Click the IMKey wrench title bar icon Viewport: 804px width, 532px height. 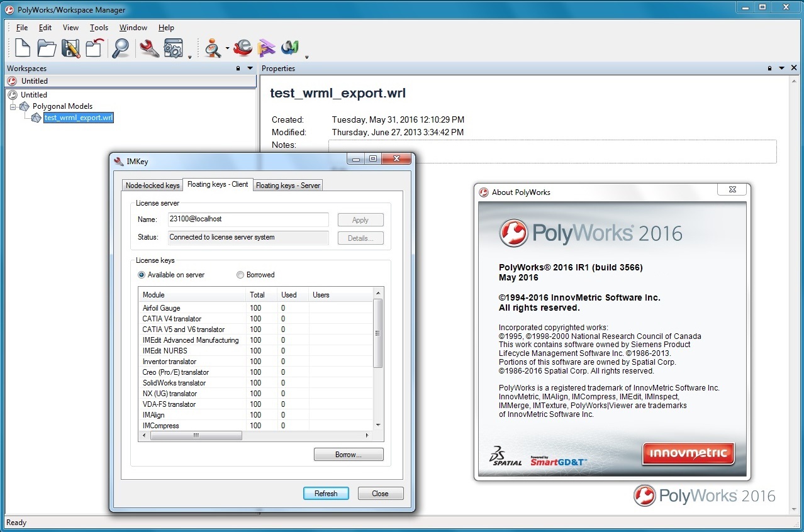[119, 161]
